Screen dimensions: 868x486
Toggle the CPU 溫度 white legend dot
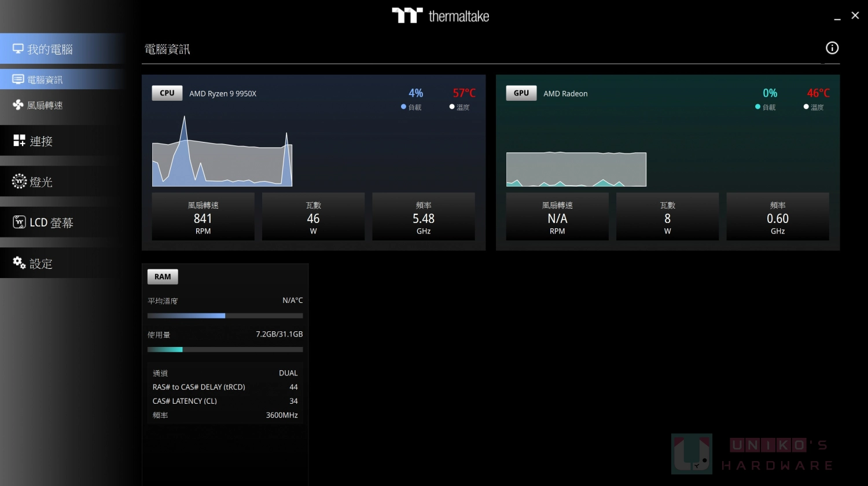(x=452, y=107)
